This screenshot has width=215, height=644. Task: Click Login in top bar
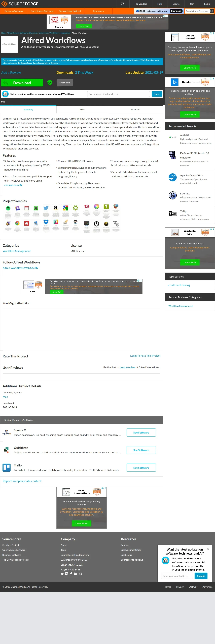pos(207,4)
